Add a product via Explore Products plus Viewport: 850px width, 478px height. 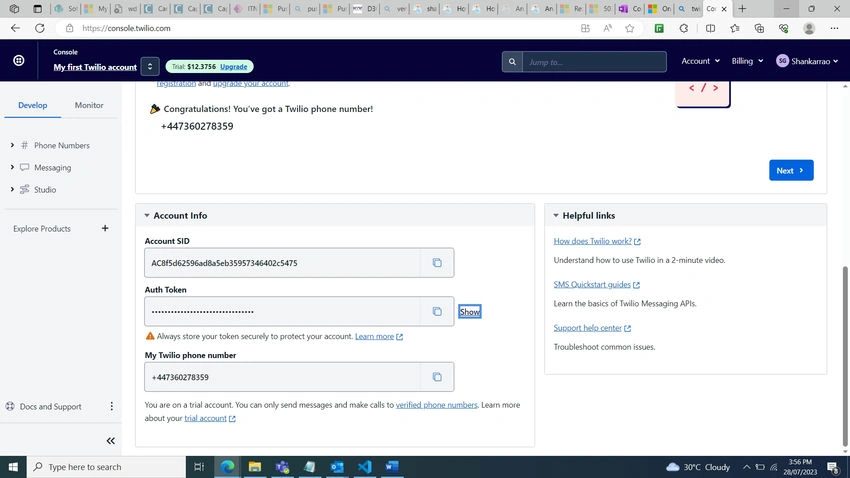[x=105, y=229]
